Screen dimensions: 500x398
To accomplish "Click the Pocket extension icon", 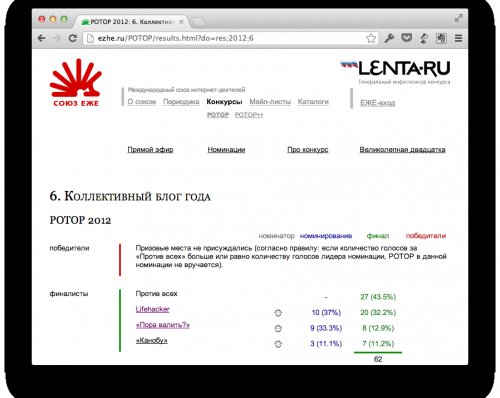I will 406,38.
